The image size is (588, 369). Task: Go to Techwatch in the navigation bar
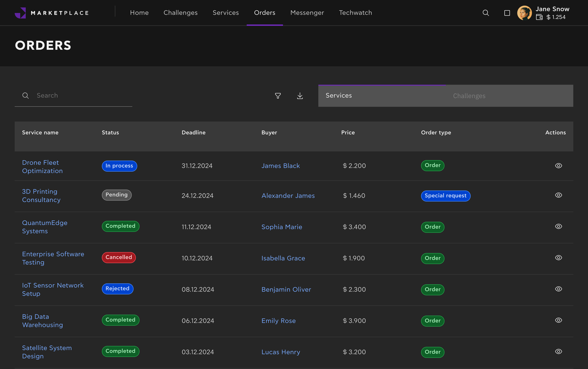pos(355,13)
